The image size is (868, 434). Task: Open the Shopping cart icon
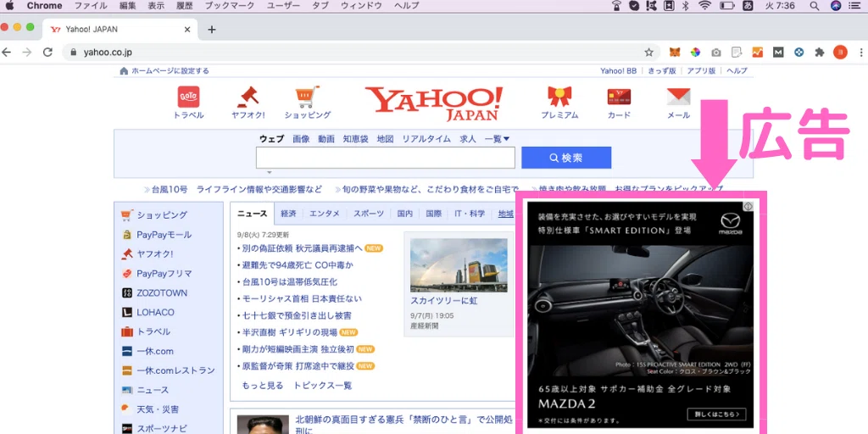click(x=307, y=97)
